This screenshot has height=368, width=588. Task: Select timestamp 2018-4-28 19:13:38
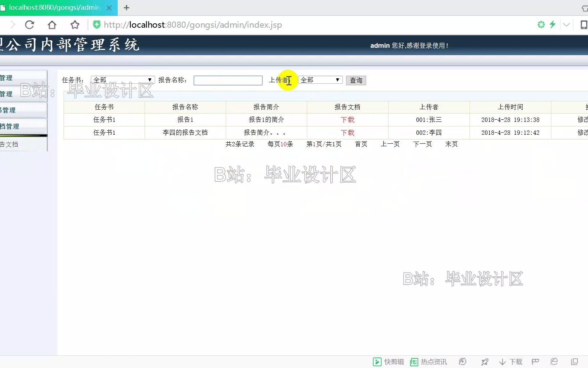pyautogui.click(x=510, y=120)
